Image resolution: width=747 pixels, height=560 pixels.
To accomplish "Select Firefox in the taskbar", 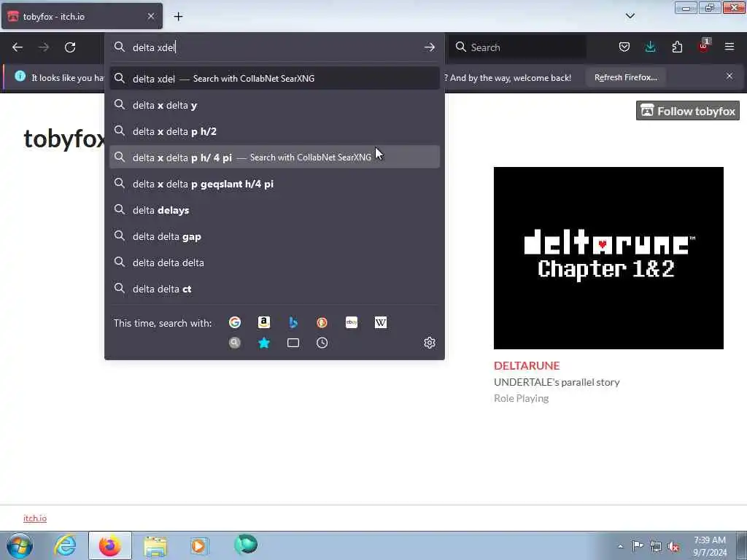I will (x=109, y=545).
